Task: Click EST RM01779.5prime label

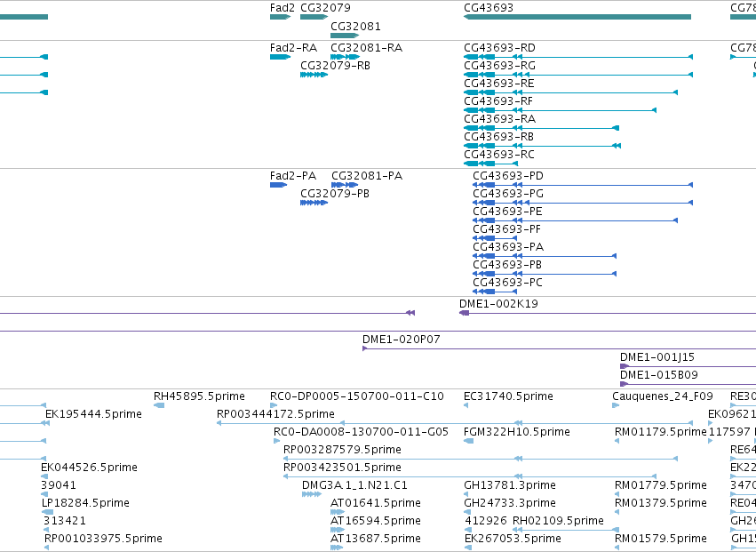Action: point(661,486)
